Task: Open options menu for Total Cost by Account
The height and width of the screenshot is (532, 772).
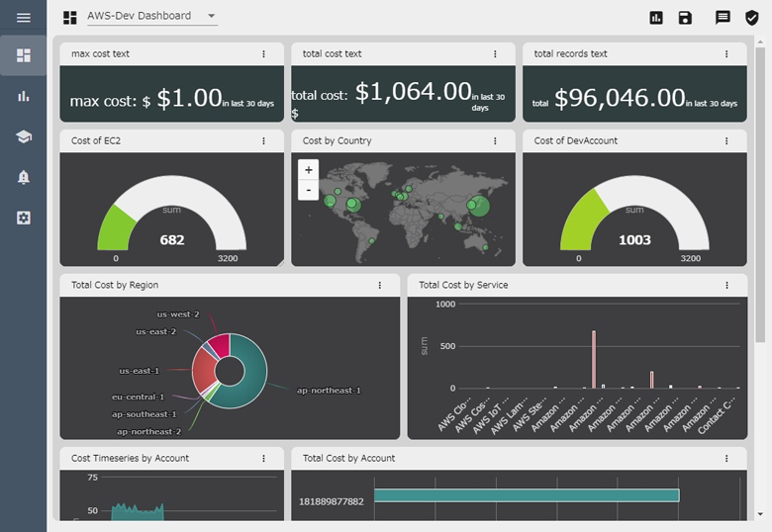Action: 726,458
